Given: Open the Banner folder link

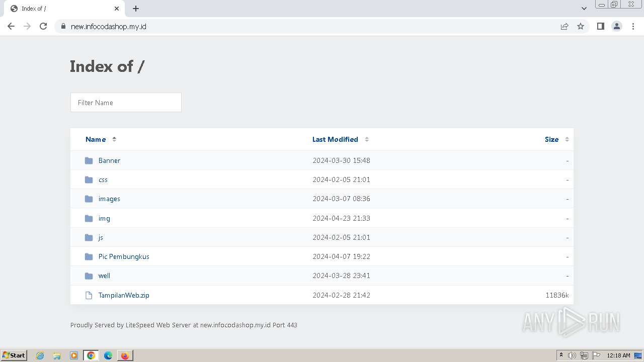Looking at the screenshot, I should pos(109,160).
